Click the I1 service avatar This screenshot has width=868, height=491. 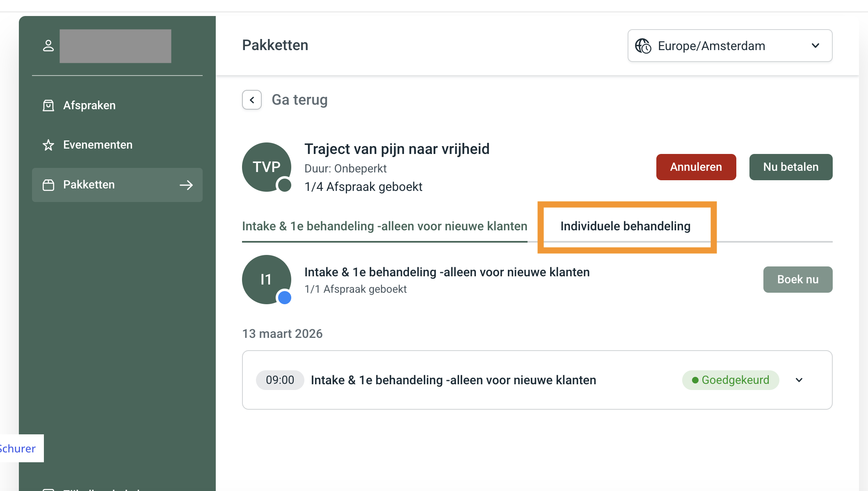[267, 280]
